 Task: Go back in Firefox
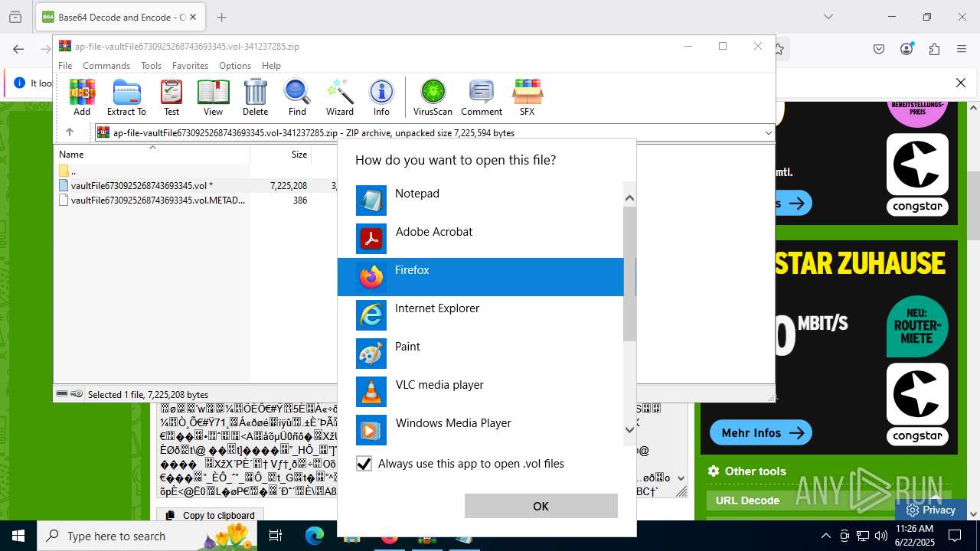(18, 49)
